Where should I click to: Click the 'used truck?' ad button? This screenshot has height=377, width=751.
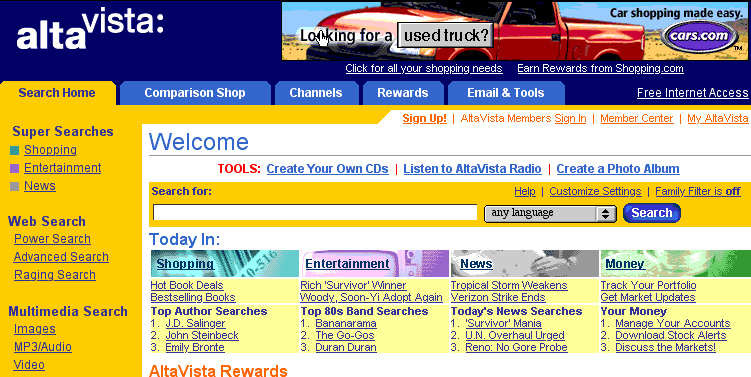click(445, 35)
